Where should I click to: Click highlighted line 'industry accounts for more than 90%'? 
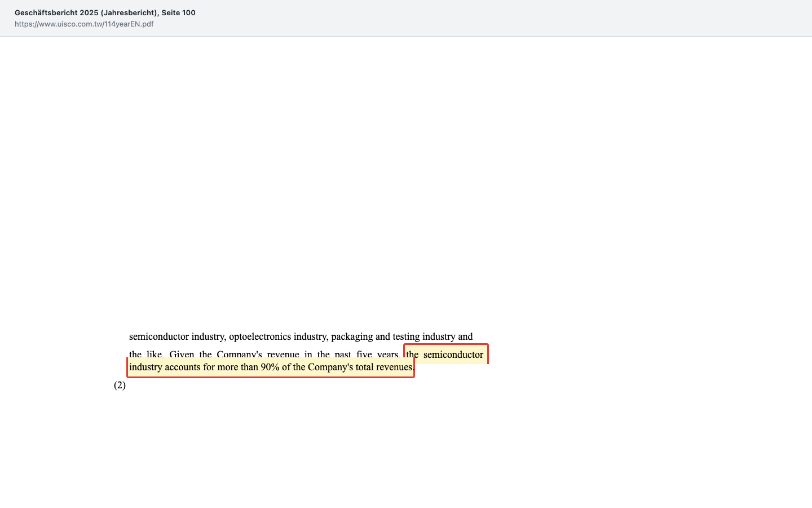coord(204,367)
